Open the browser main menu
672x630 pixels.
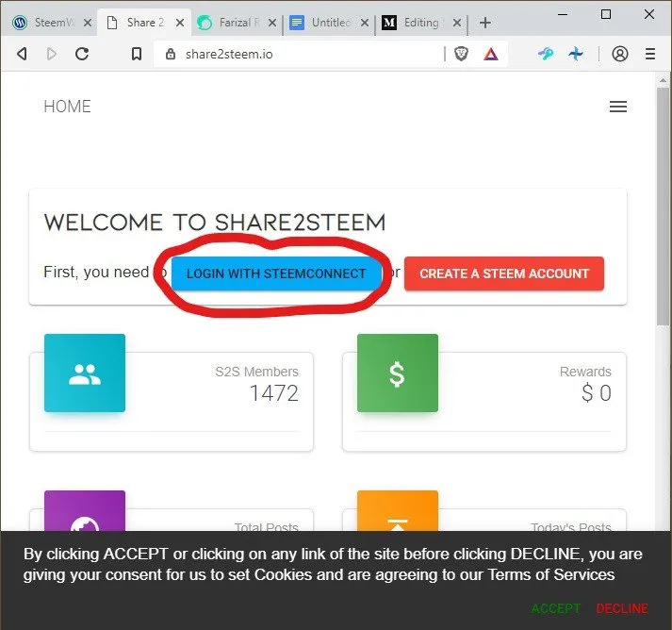coord(650,54)
